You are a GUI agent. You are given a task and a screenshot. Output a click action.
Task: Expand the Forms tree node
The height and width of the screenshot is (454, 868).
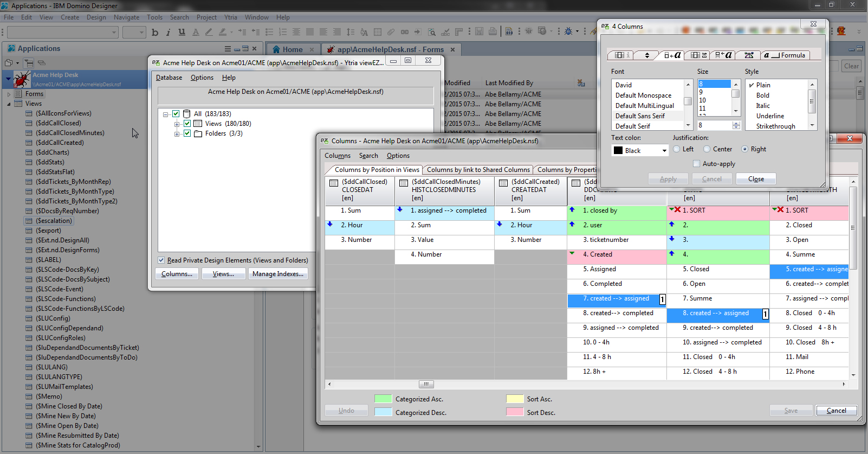(x=9, y=94)
